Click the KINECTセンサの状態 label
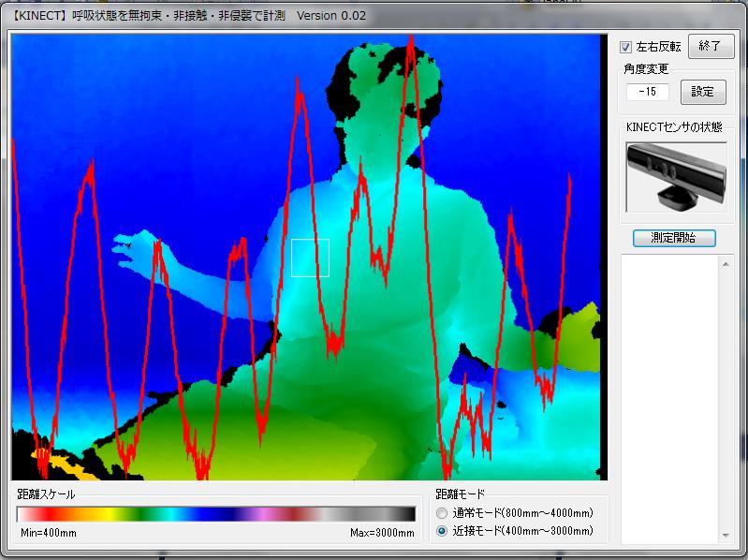The image size is (748, 560). tap(674, 126)
